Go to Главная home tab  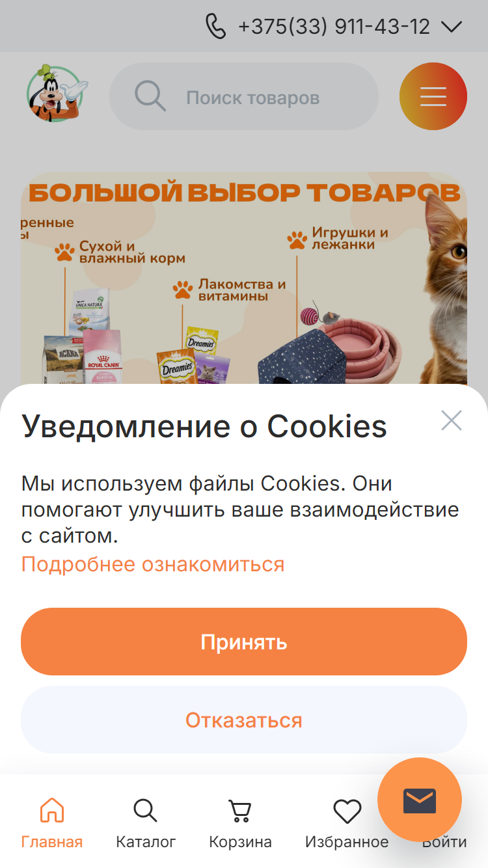pos(52,824)
